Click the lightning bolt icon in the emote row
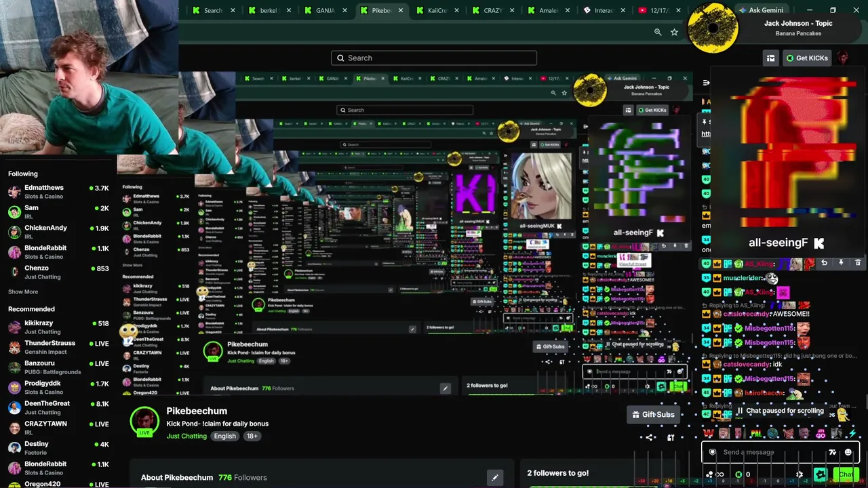 (853, 432)
